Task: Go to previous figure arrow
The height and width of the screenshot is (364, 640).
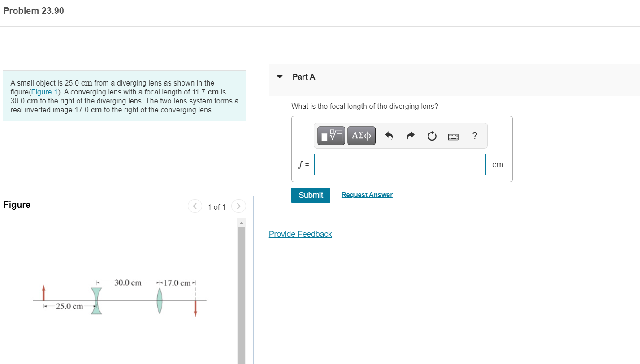Action: (x=195, y=206)
